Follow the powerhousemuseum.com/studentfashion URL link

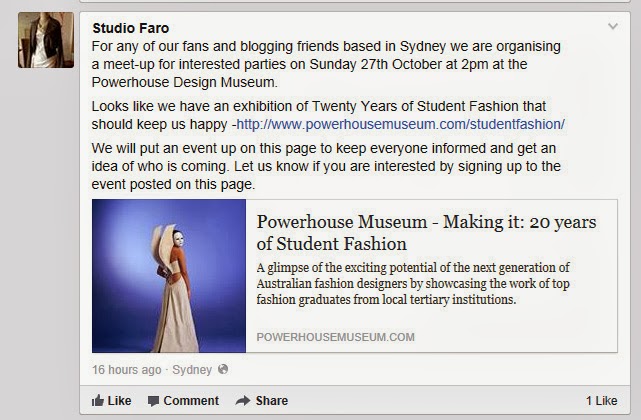[401, 124]
